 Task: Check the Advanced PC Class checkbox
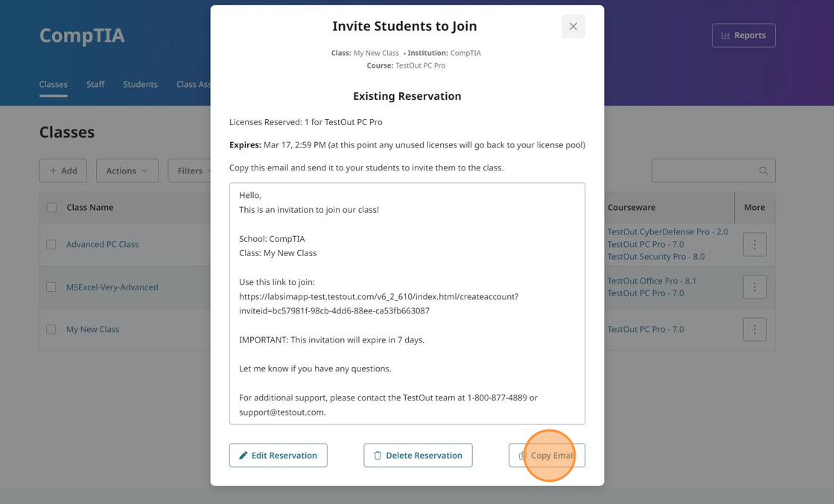[x=51, y=244]
